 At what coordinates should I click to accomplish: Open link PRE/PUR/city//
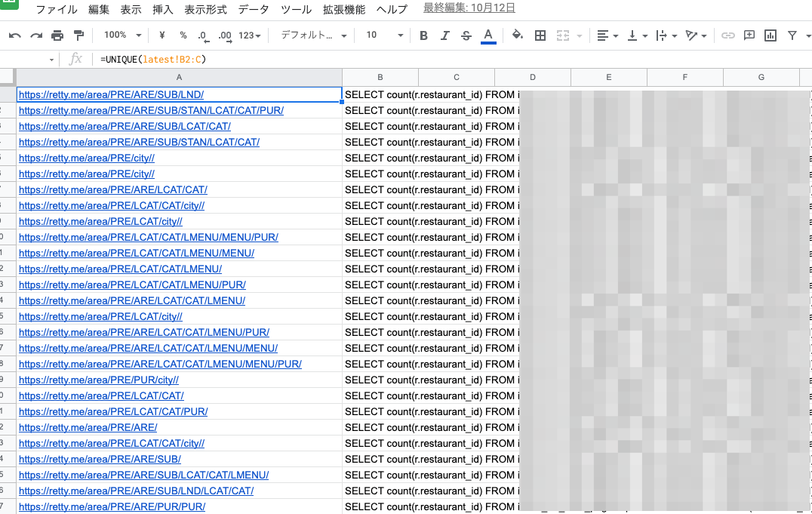pos(99,380)
